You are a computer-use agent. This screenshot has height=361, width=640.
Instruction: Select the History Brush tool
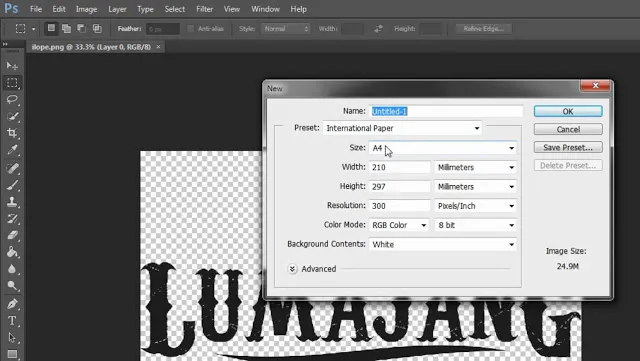[x=12, y=218]
